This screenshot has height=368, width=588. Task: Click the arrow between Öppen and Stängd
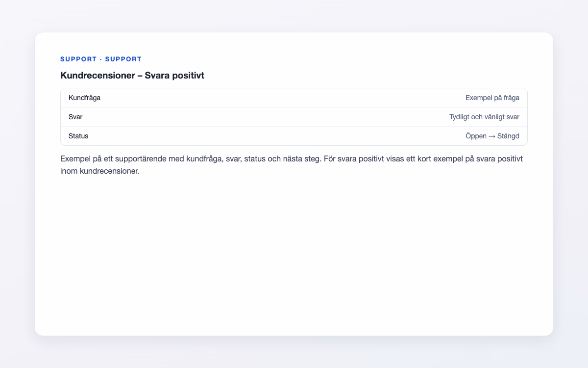[x=492, y=136]
